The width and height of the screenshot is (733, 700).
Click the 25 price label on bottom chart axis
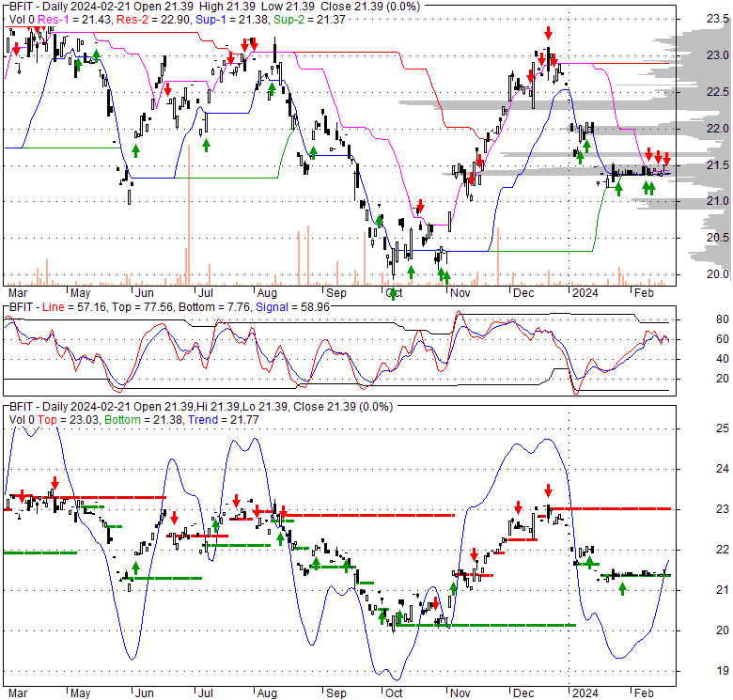coord(723,428)
